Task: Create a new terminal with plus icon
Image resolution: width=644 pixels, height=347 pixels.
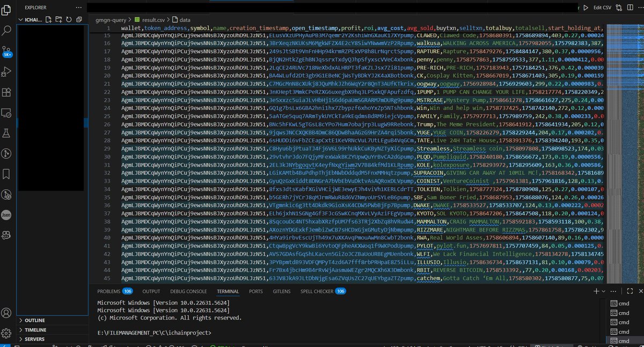Action: point(596,291)
